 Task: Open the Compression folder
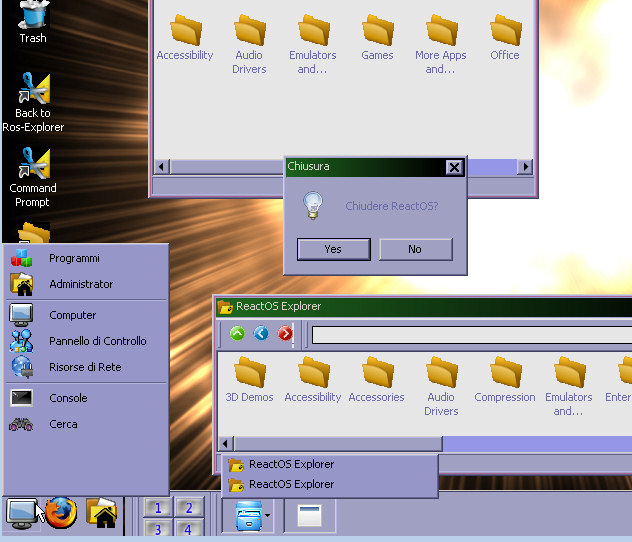(505, 380)
